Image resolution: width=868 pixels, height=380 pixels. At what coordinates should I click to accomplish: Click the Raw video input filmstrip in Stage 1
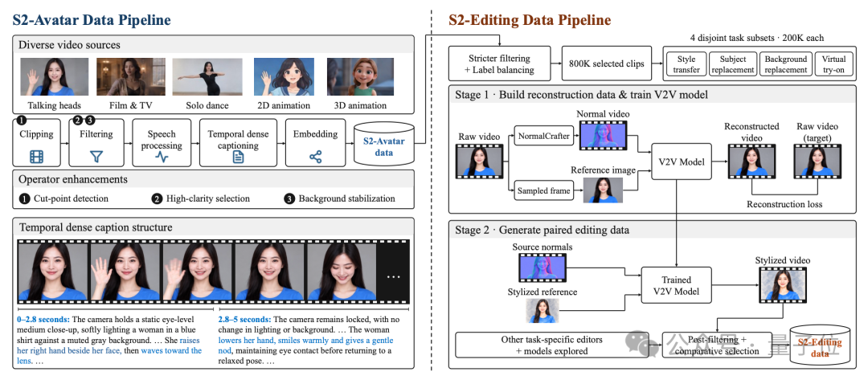479,162
